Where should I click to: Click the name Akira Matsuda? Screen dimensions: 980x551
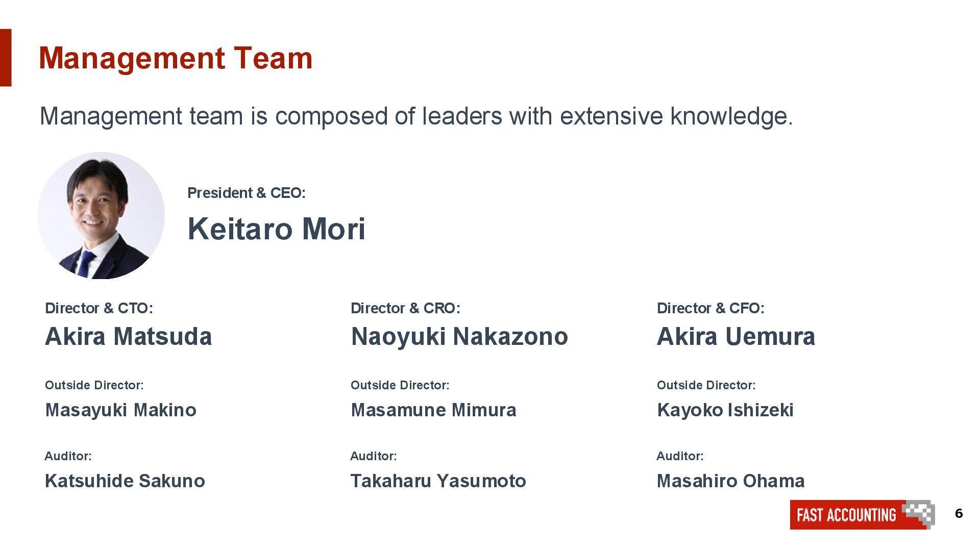tap(128, 337)
